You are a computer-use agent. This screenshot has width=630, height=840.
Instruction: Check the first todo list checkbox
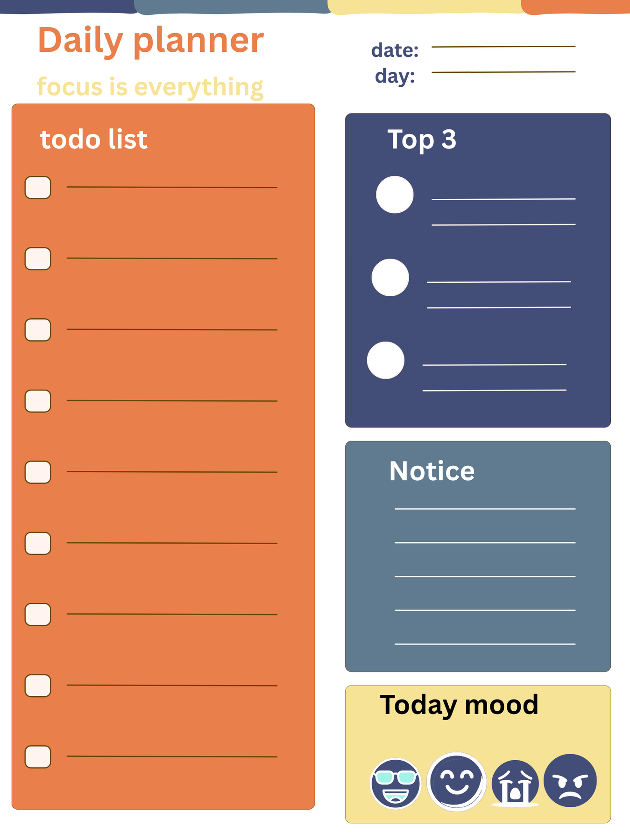38,188
